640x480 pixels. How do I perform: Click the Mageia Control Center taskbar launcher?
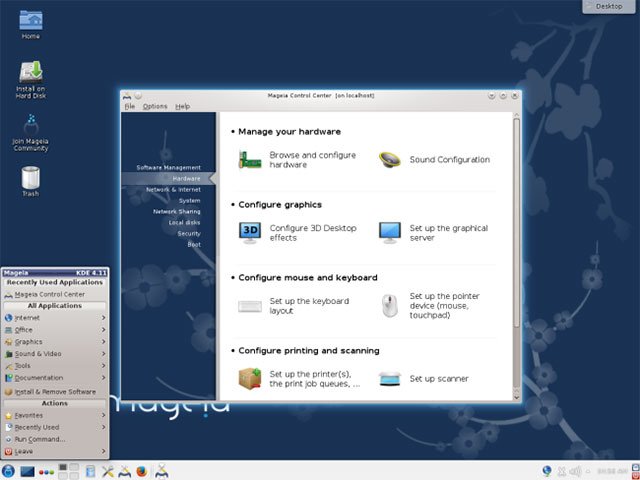pos(124,471)
